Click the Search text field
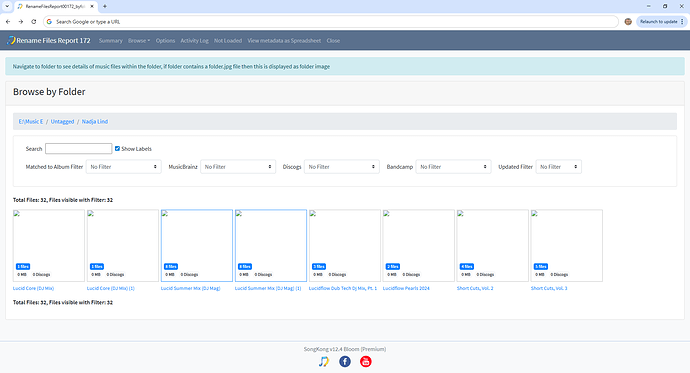690x373 pixels. [78, 149]
